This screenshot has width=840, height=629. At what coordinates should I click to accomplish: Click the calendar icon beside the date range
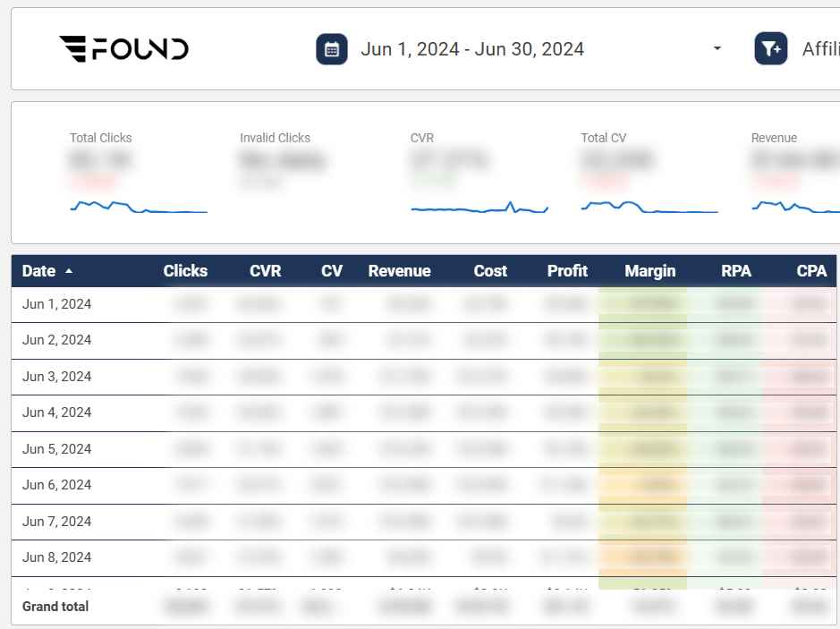point(332,49)
